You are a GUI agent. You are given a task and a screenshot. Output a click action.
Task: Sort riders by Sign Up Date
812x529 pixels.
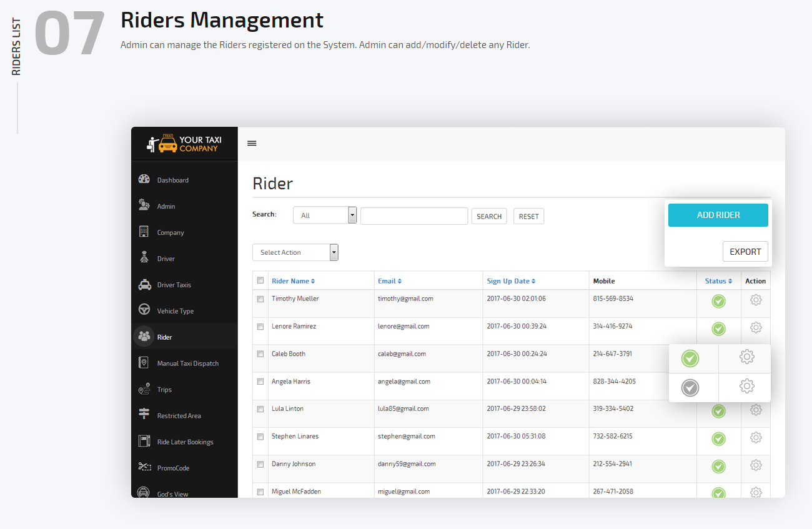pos(511,280)
